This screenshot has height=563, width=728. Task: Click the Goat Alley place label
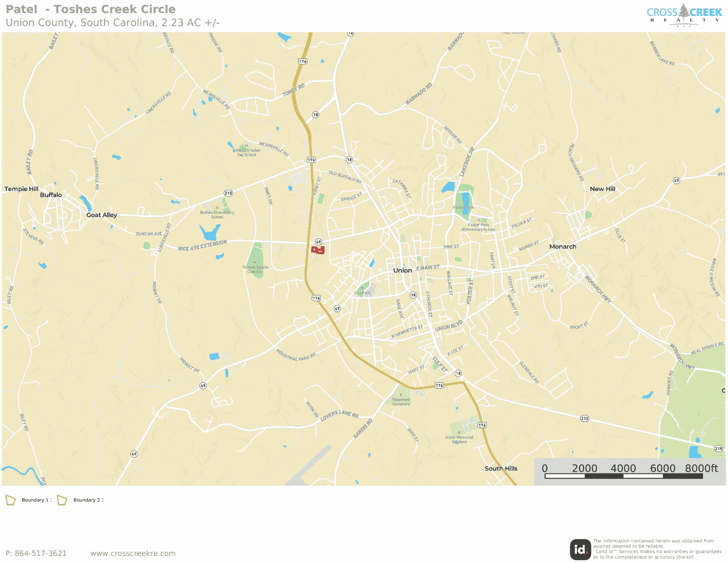(x=102, y=215)
